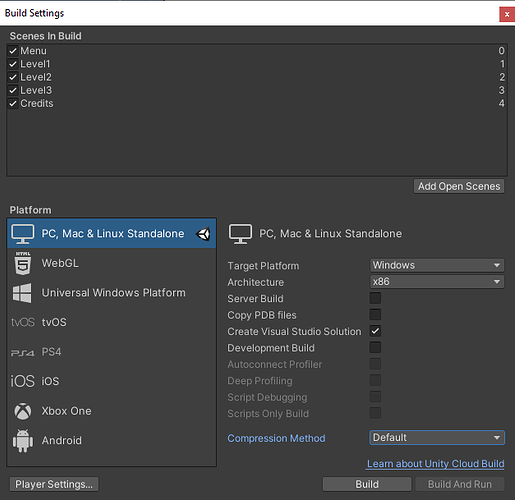
Task: Select the tvOS platform icon
Action: (23, 322)
